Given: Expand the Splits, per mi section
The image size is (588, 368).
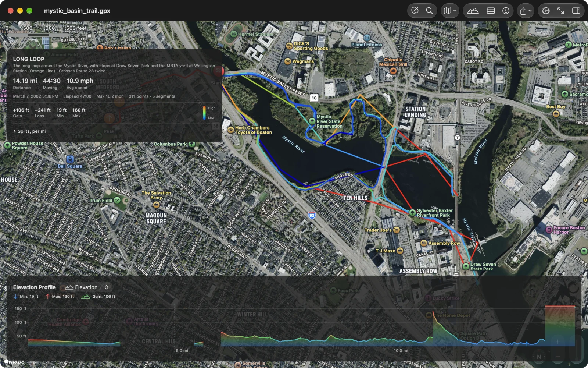Looking at the screenshot, I should [x=30, y=131].
